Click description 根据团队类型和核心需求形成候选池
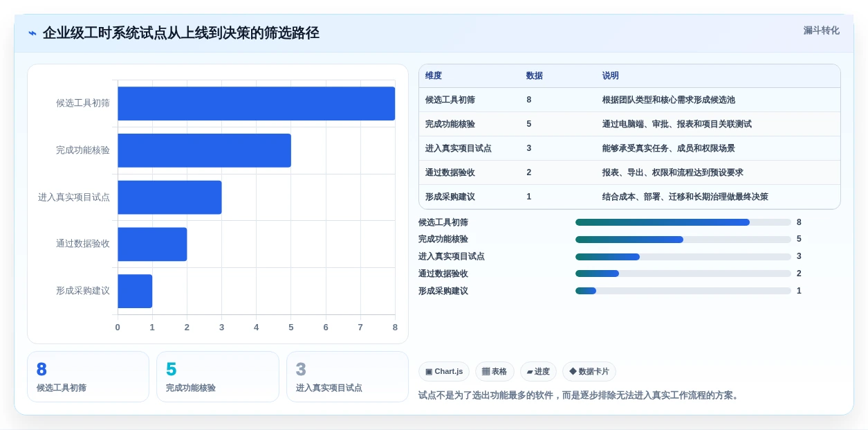Viewport: 868px width, 430px height. click(x=669, y=100)
